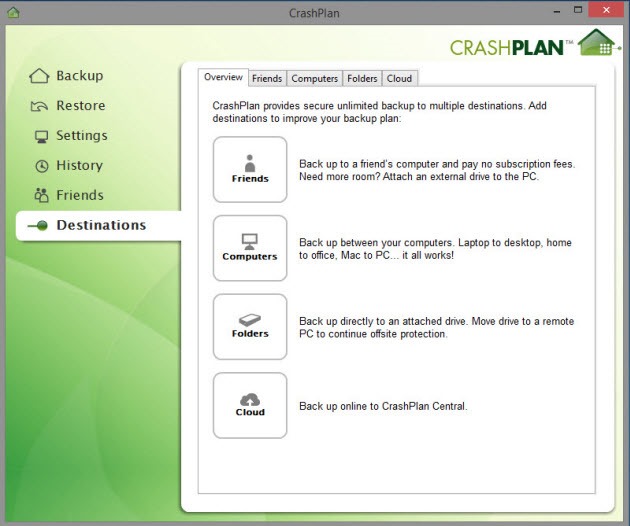Click the Folders destination button
The height and width of the screenshot is (526, 630).
point(250,327)
